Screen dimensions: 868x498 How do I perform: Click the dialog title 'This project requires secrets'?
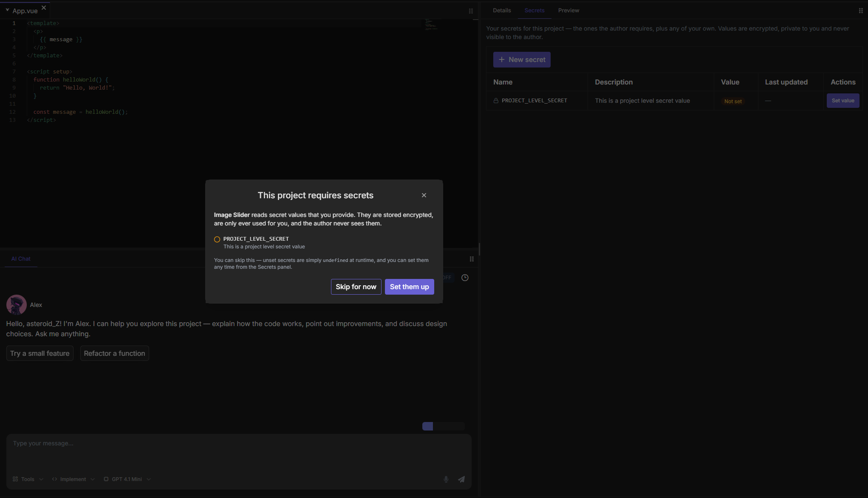(x=315, y=195)
